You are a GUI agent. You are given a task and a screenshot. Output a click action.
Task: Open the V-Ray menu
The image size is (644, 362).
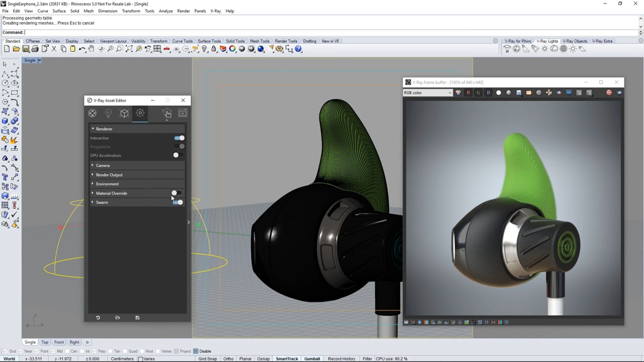pos(215,11)
